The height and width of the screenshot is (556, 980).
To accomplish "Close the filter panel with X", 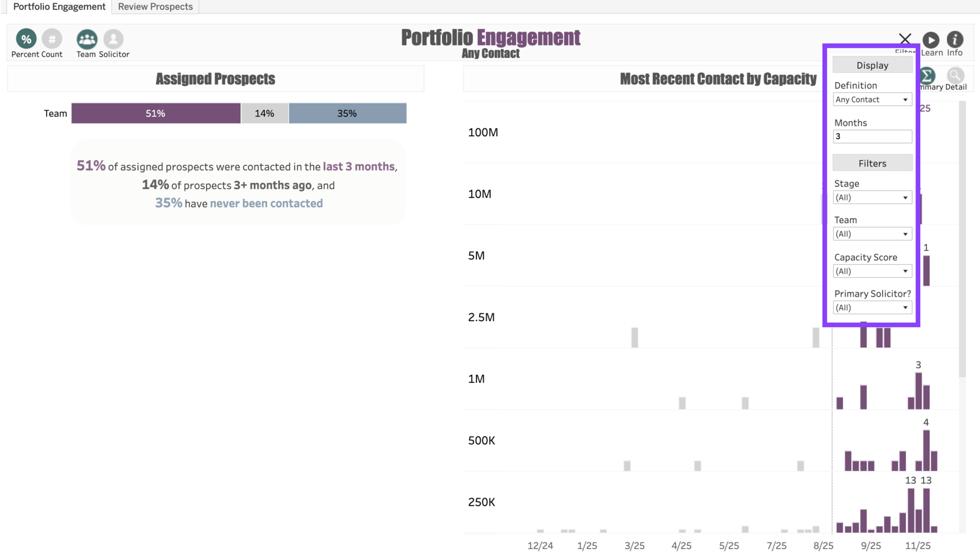I will (x=905, y=39).
